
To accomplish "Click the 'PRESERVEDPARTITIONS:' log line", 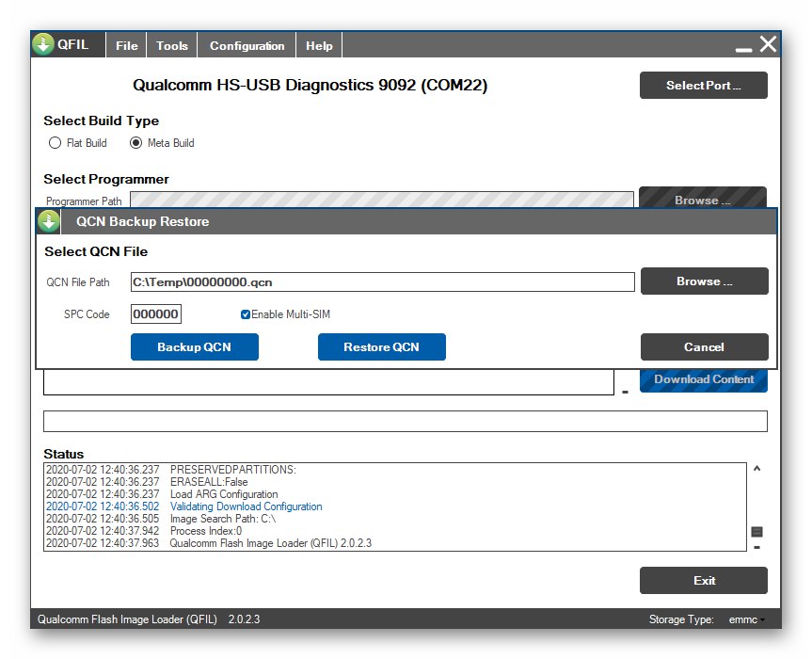I will 233,470.
